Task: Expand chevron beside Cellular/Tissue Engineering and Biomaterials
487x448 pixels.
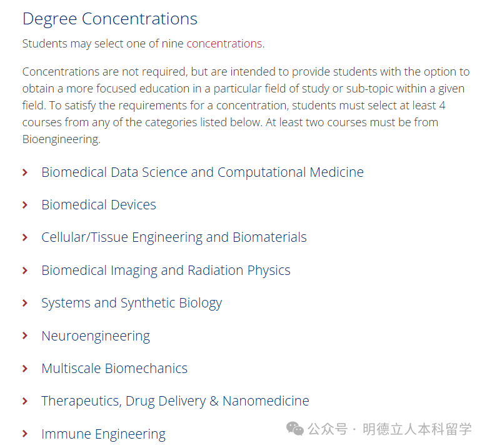Action: (x=25, y=237)
